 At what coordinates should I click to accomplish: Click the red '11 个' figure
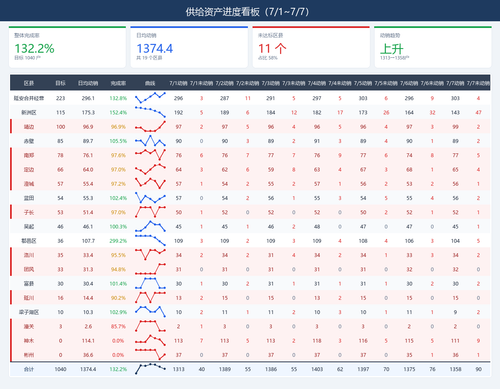coord(272,49)
